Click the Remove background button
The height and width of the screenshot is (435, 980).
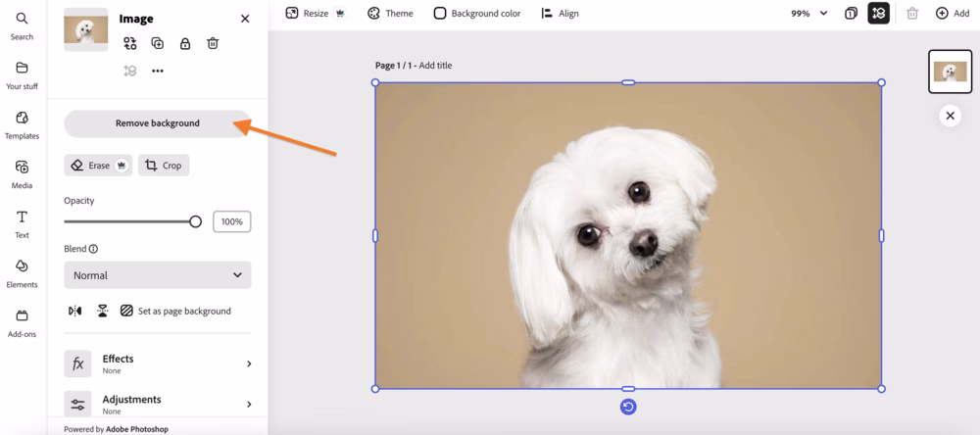point(157,123)
